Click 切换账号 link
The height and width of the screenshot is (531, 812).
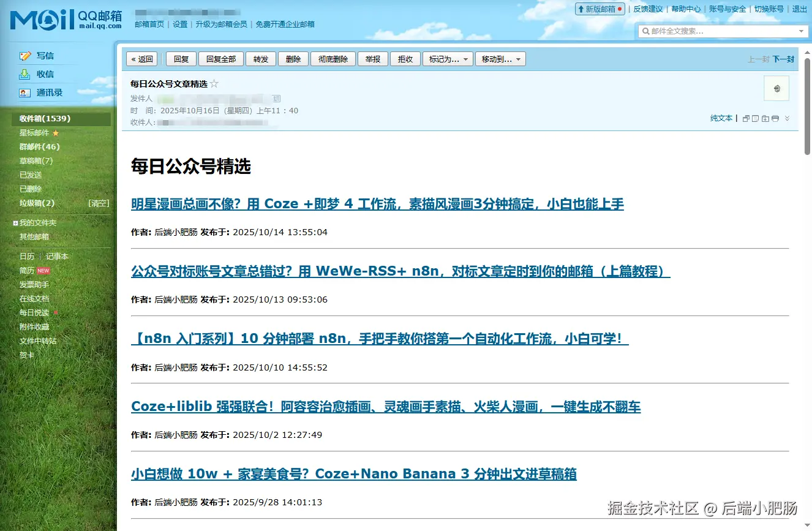pyautogui.click(x=769, y=9)
